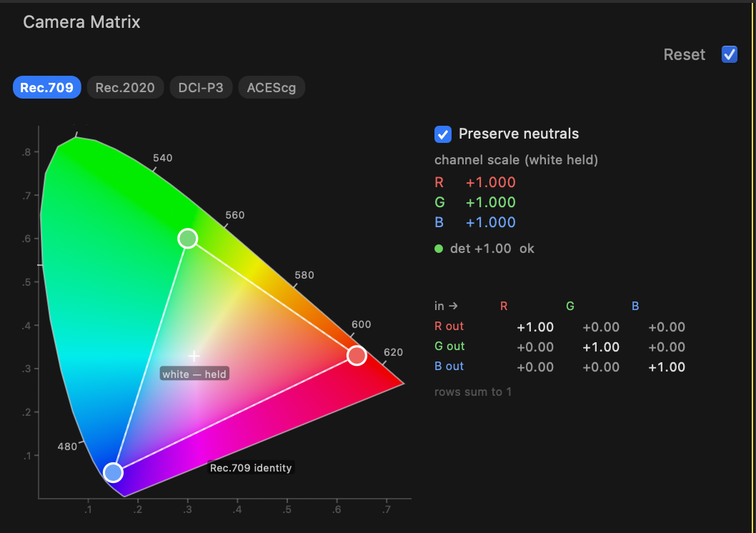The height and width of the screenshot is (533, 756).
Task: Uncheck the Preserve neutrals checkbox
Action: click(x=442, y=134)
